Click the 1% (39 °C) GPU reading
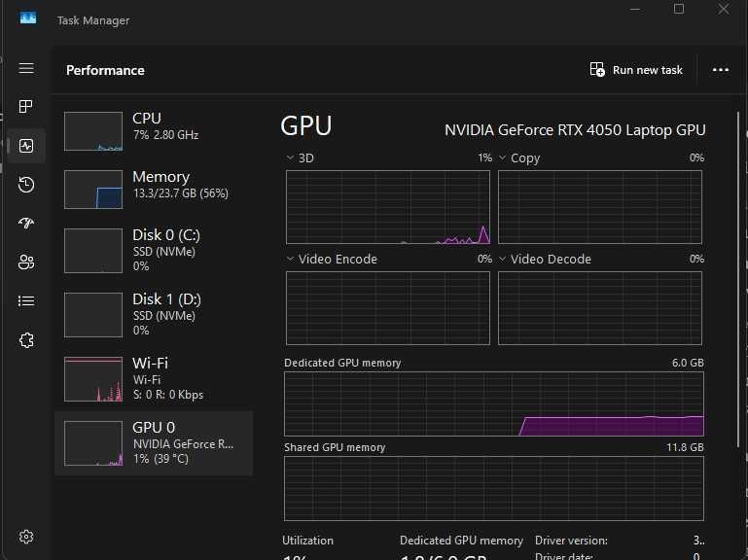The height and width of the screenshot is (560, 748). (160, 459)
